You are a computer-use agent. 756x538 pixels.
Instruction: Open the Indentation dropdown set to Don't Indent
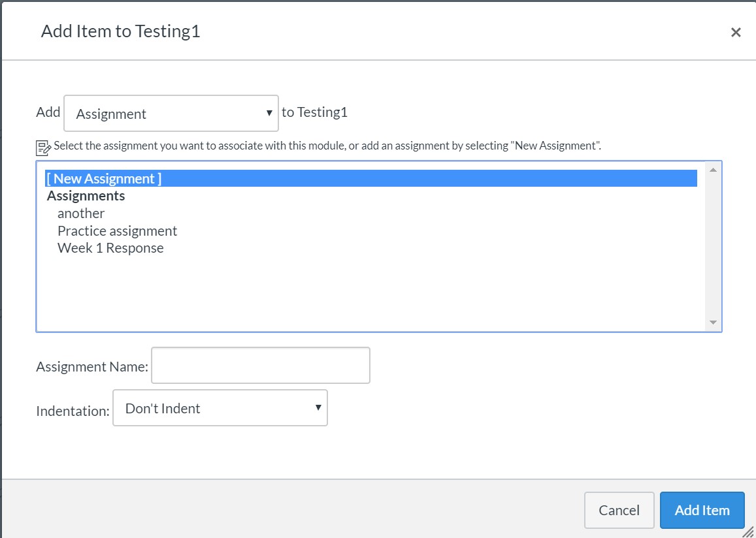pyautogui.click(x=220, y=408)
